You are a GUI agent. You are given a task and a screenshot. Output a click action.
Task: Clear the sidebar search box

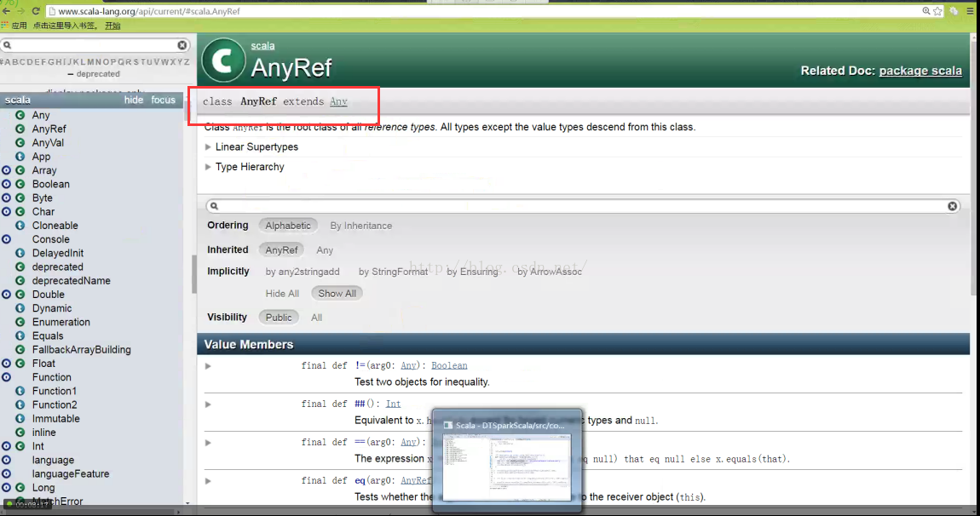click(x=182, y=45)
